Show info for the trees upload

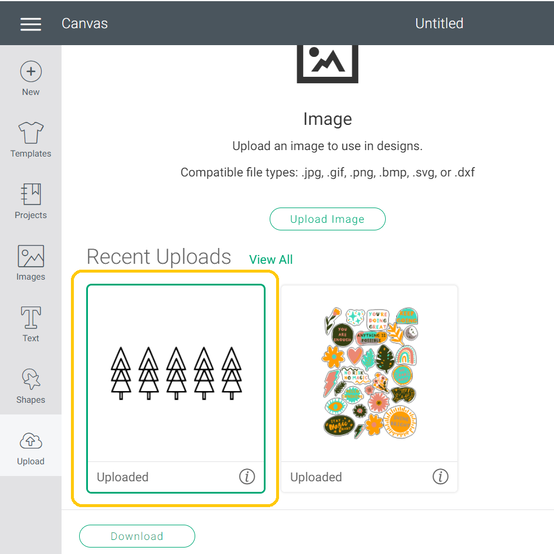[x=247, y=476]
